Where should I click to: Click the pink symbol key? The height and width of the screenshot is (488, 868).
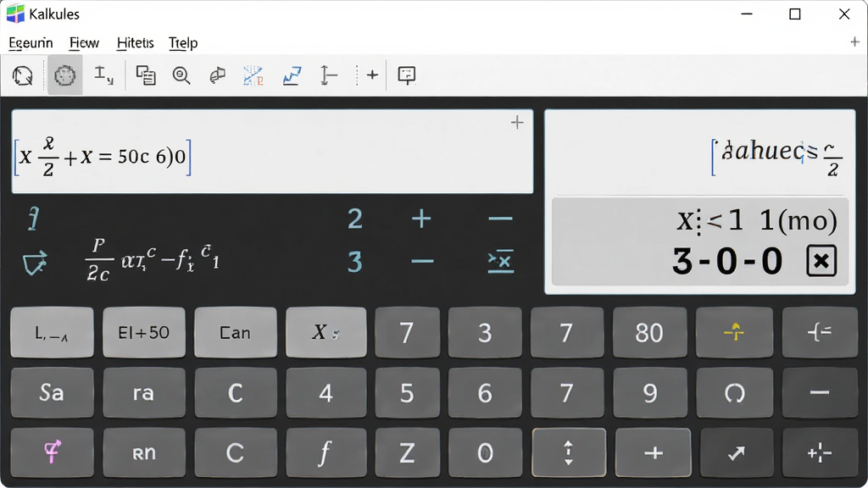click(x=53, y=452)
